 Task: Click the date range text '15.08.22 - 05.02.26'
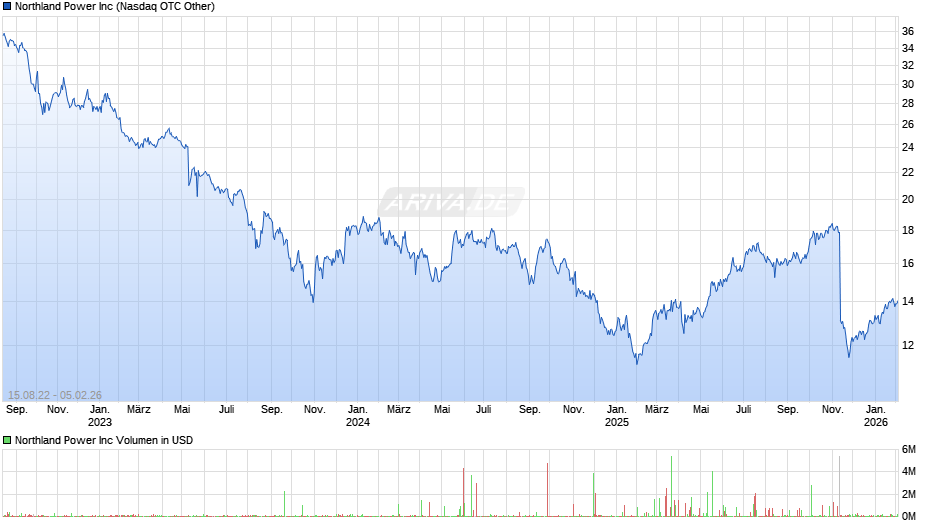[55, 395]
